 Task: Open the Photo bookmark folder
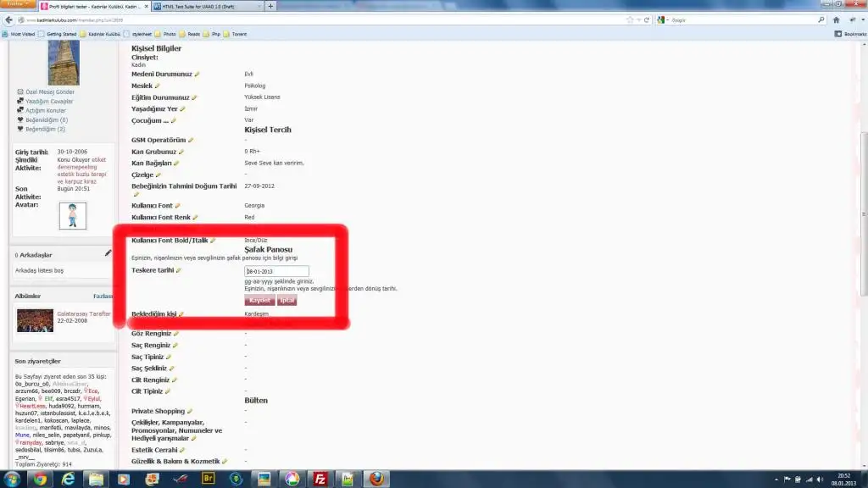click(x=165, y=34)
